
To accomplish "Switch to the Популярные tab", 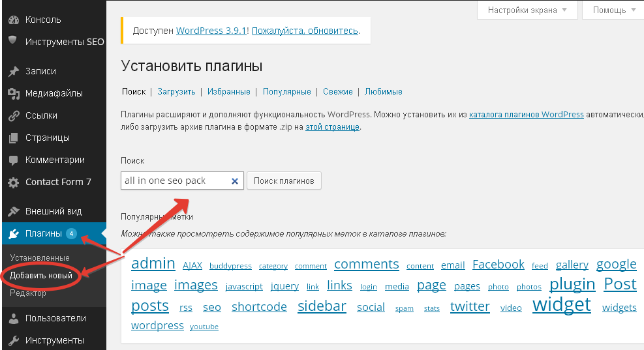I will (x=286, y=91).
